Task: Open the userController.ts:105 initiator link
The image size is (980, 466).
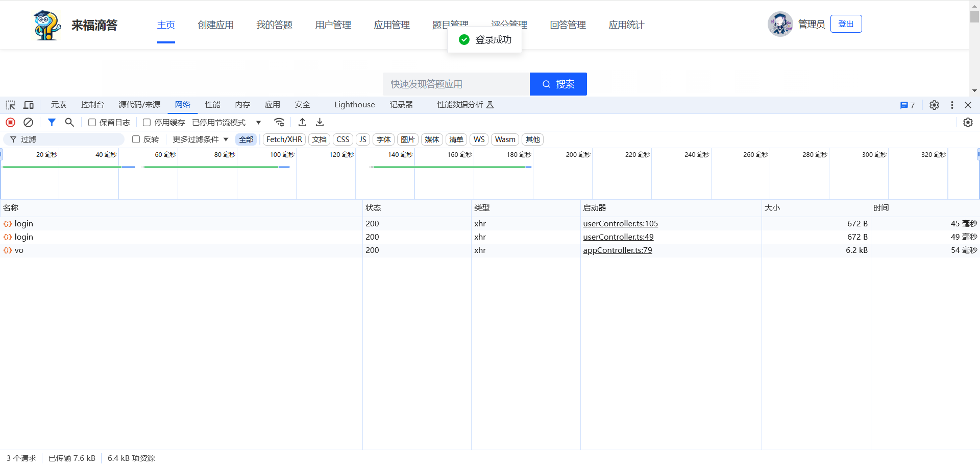Action: coord(620,224)
